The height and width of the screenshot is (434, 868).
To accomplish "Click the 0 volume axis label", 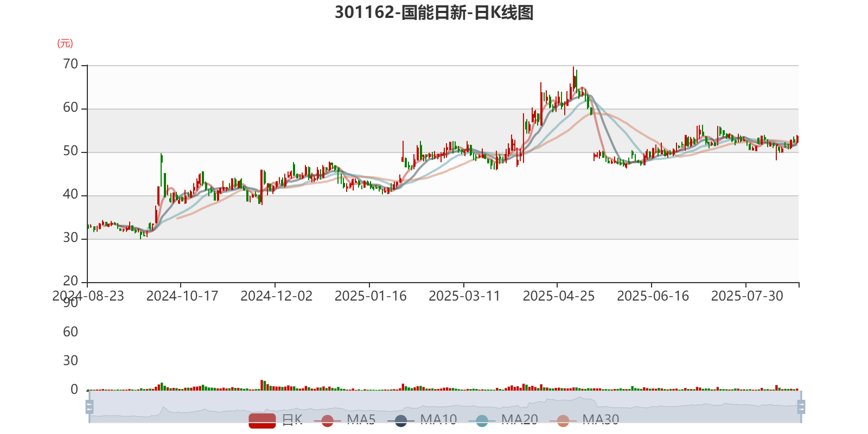I will click(x=74, y=390).
